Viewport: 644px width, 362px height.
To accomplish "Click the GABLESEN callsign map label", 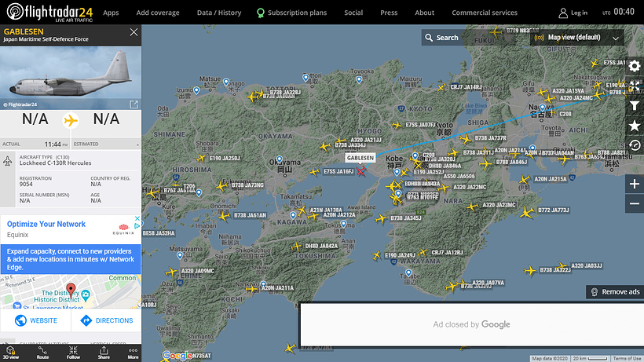I will [360, 158].
